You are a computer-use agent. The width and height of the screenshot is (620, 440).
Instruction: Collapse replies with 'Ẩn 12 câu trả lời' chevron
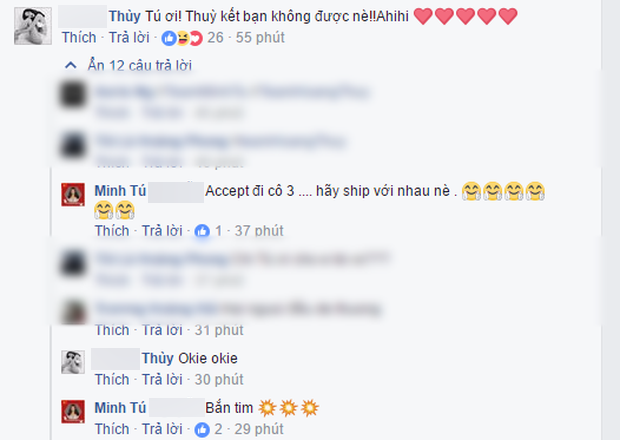click(x=71, y=65)
